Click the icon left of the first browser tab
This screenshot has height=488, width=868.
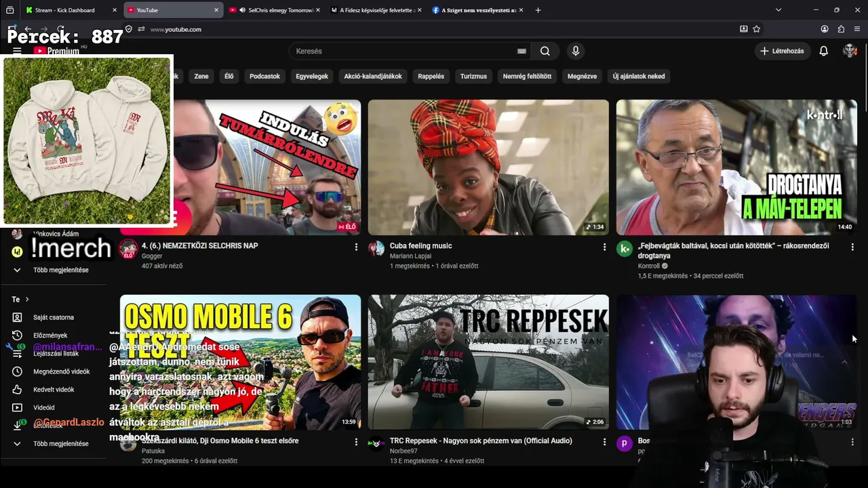9,10
